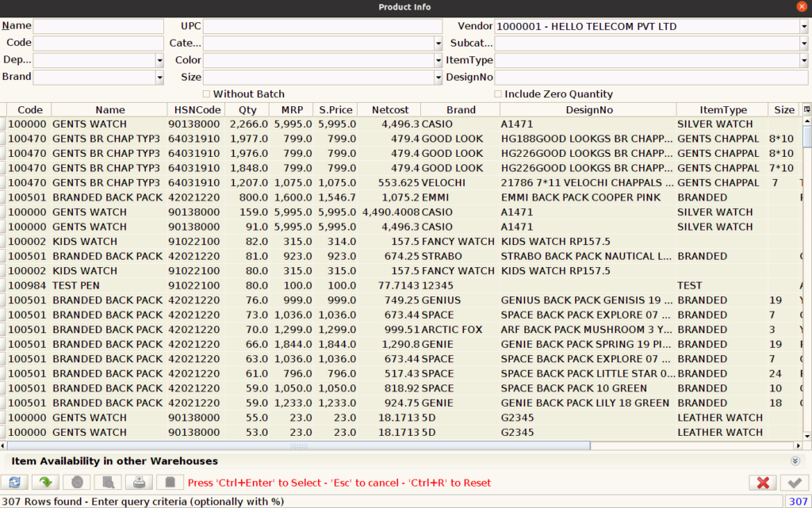Click the greyed page icon beside the printer
Image resolution: width=812 pixels, height=508 pixels.
click(x=170, y=483)
